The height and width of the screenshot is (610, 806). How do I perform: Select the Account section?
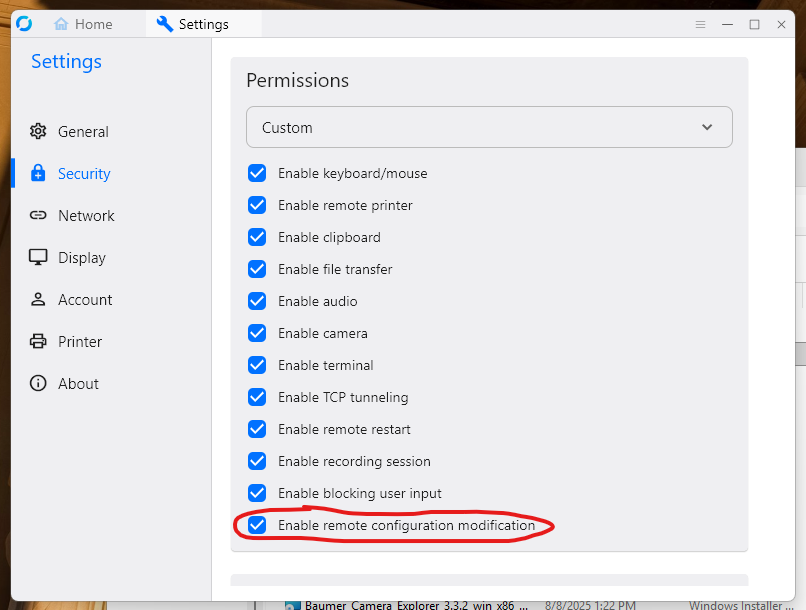click(82, 299)
